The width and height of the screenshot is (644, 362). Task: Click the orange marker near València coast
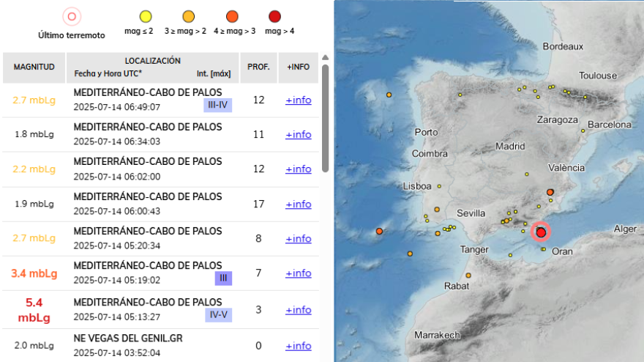(550, 192)
